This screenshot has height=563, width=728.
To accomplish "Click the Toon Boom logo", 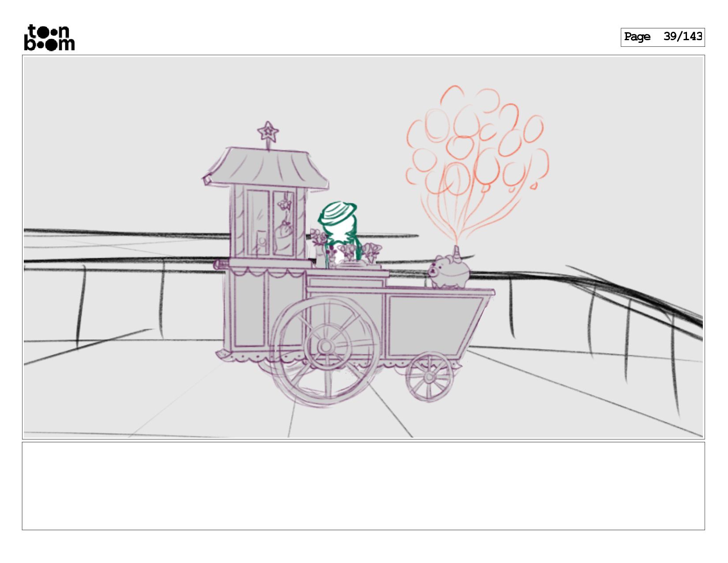I will [49, 38].
